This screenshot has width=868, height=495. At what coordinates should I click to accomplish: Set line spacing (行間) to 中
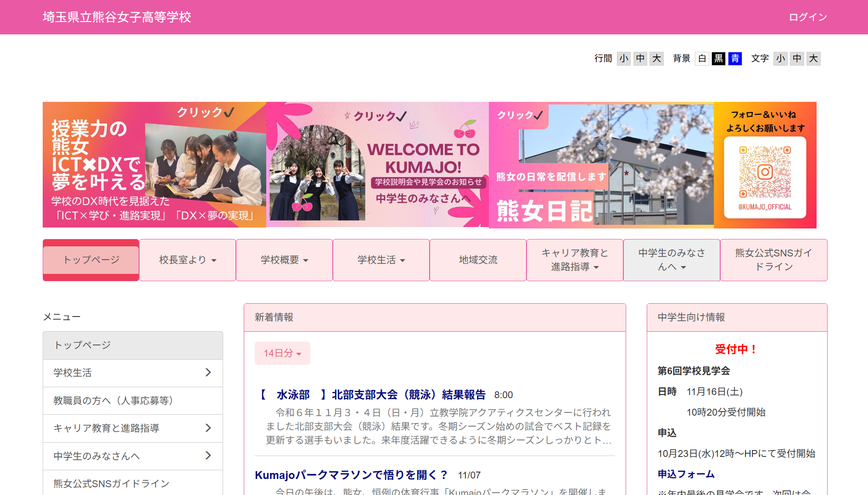tap(640, 58)
